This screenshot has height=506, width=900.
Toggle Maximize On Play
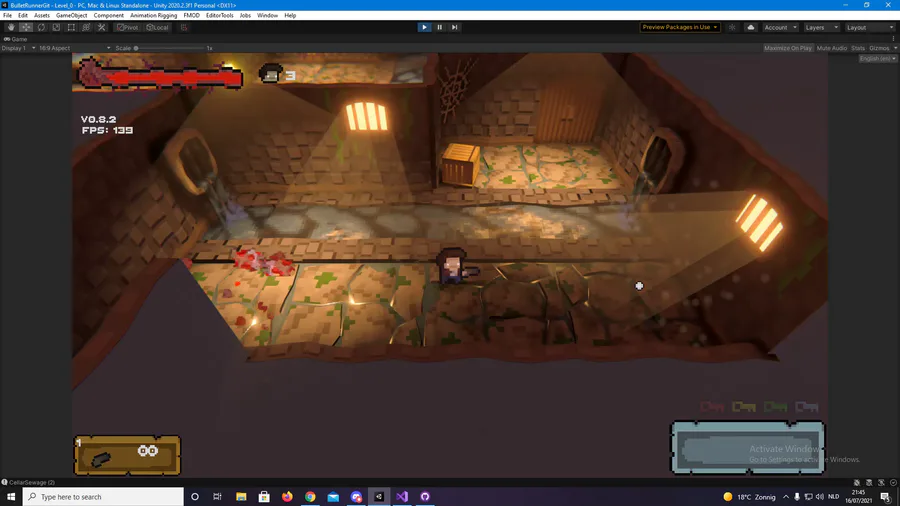788,48
